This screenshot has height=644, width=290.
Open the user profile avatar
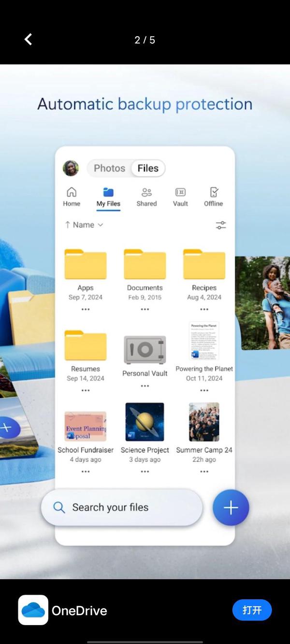point(71,168)
